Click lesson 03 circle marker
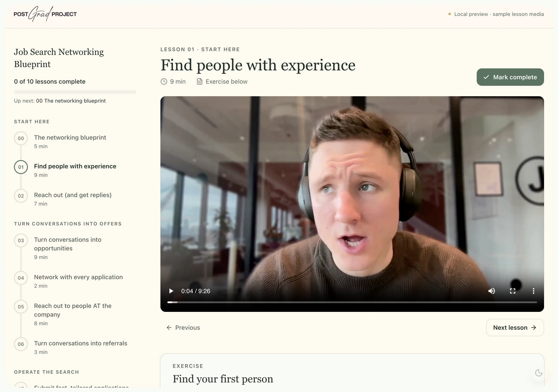Viewport: 558px width, 392px height. [21, 240]
